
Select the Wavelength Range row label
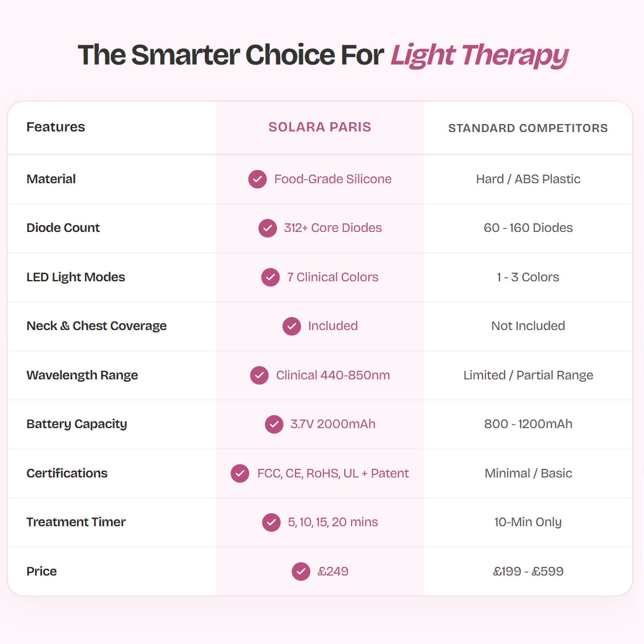(82, 375)
